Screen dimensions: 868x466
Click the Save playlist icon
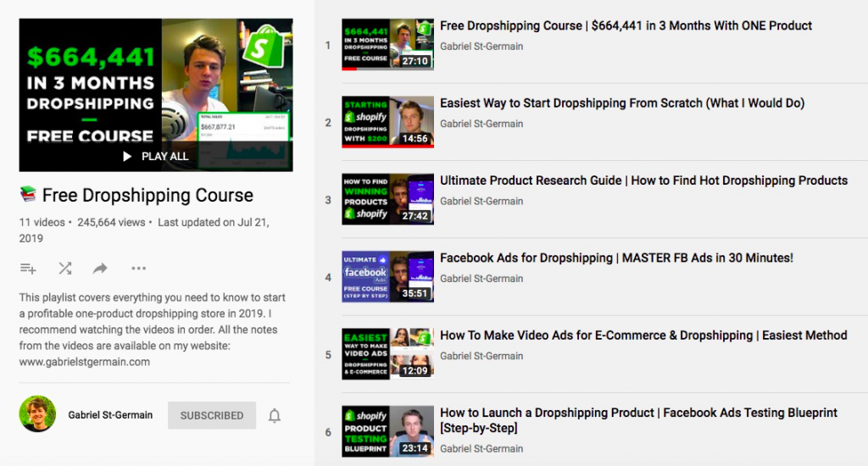pos(28,269)
